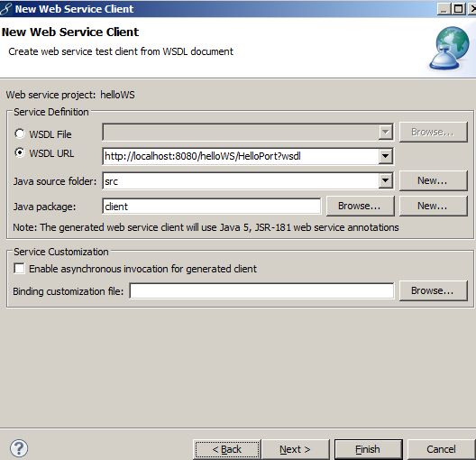
Task: Cancel the web service client wizard
Action: pos(441,449)
